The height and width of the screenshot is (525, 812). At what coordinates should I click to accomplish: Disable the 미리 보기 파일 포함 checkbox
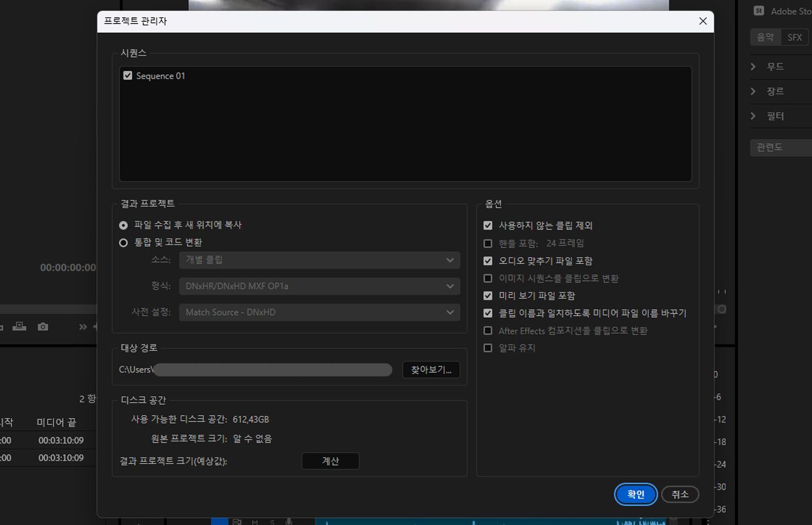(x=488, y=295)
